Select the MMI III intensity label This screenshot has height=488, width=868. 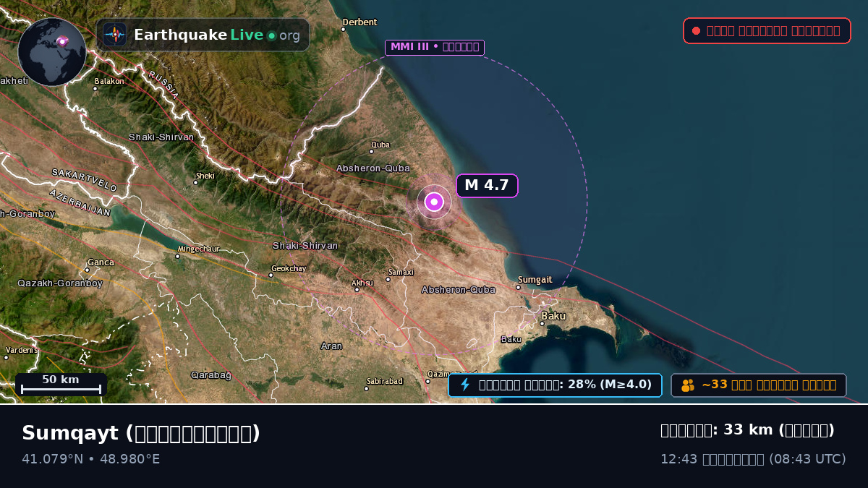pyautogui.click(x=435, y=48)
